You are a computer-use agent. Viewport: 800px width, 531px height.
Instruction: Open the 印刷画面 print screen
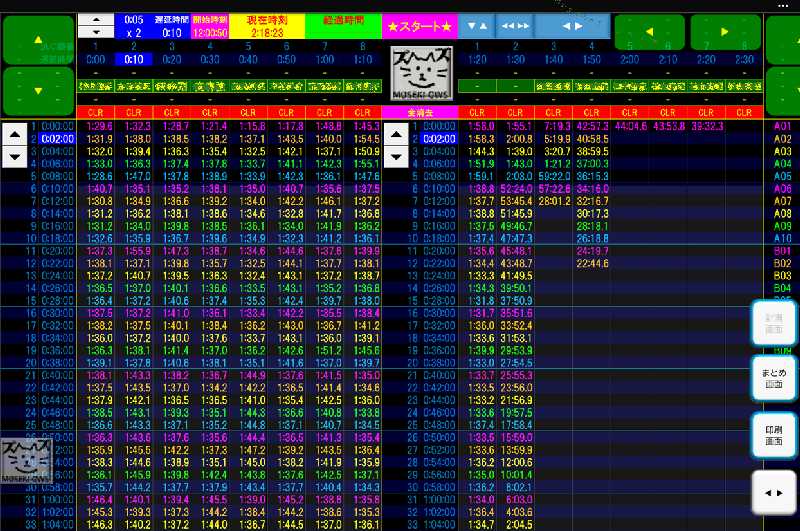point(773,435)
